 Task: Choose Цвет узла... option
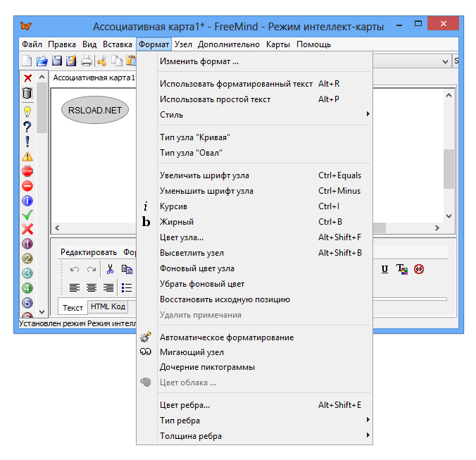pos(254,237)
